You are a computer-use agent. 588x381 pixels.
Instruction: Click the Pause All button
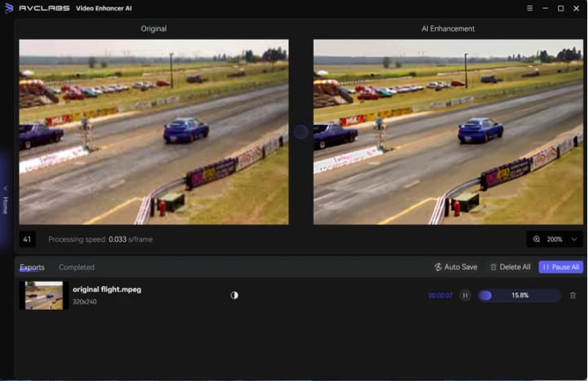[560, 267]
